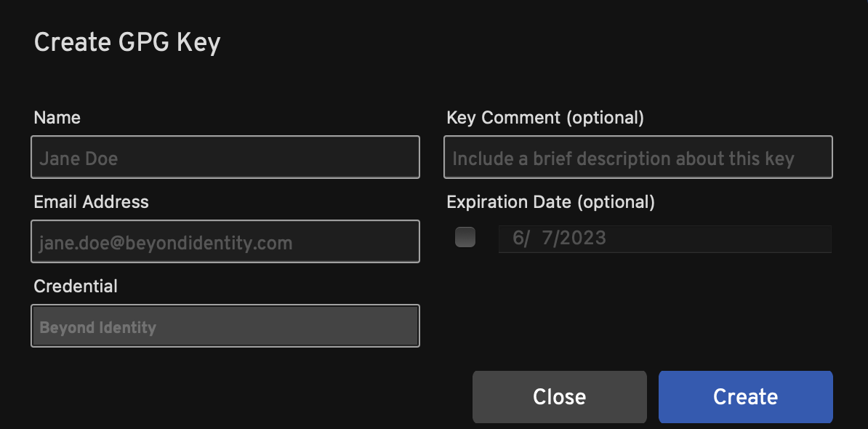This screenshot has width=868, height=429.
Task: Select the year 2023 in the expiration date
Action: pos(582,238)
